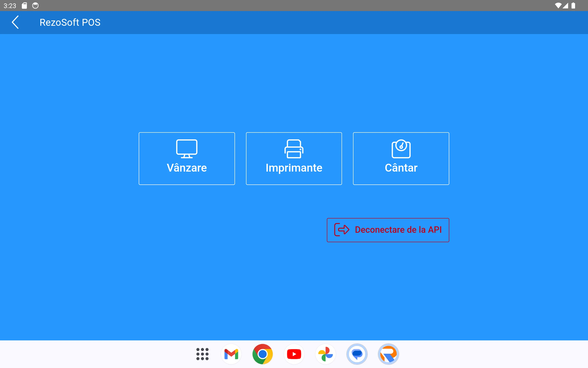
Task: Tap the round face notification icon
Action: 35,6
